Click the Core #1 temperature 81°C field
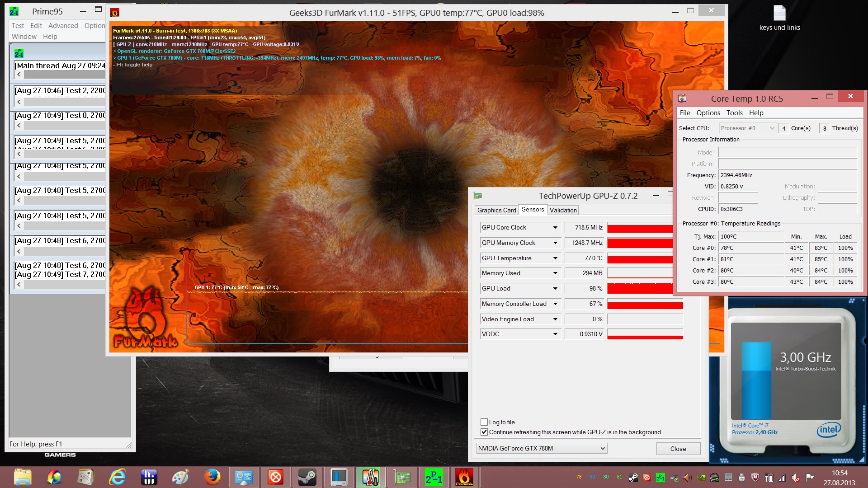Image resolution: width=868 pixels, height=488 pixels. (751, 259)
